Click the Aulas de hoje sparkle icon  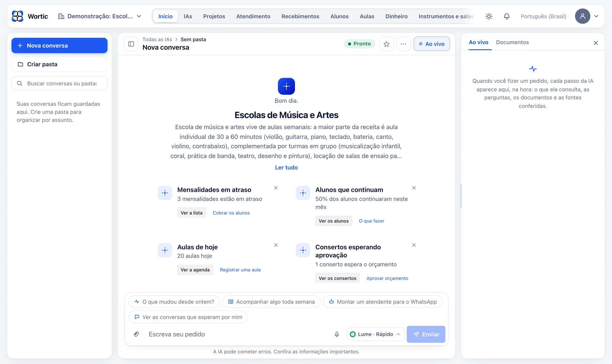click(x=165, y=250)
